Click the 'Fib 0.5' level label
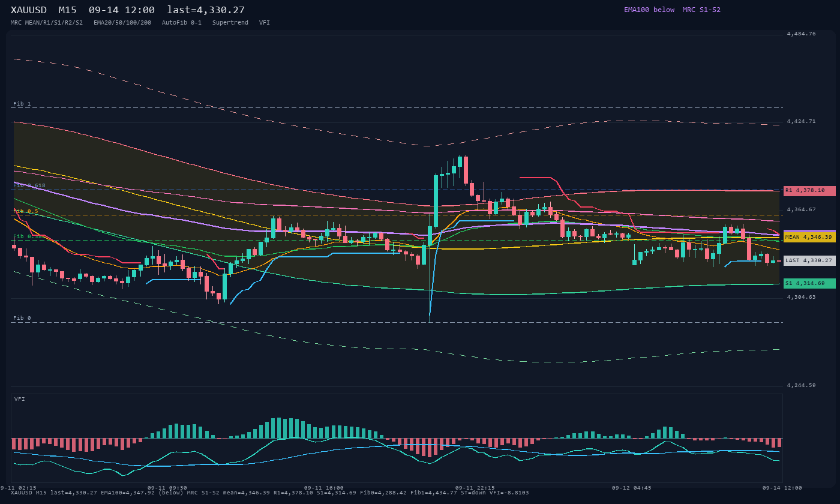 point(26,211)
